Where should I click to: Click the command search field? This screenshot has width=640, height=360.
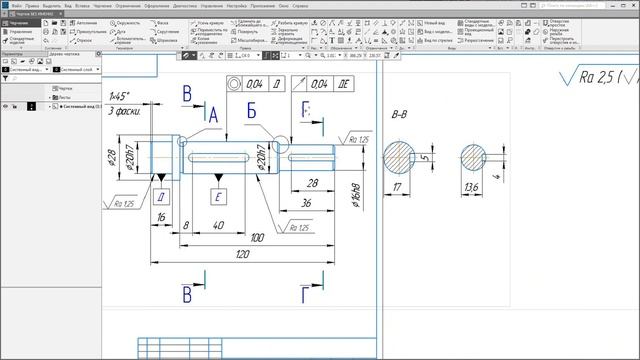tap(573, 6)
